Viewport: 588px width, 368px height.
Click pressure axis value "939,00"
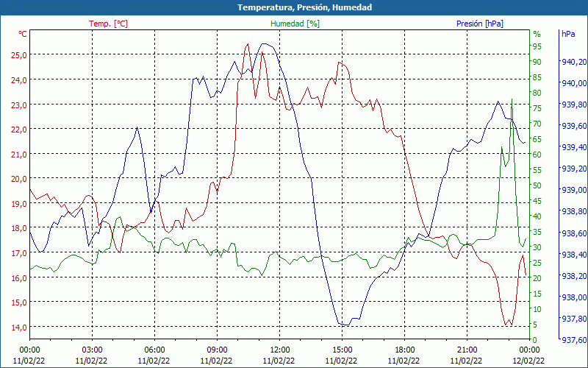[x=573, y=190]
